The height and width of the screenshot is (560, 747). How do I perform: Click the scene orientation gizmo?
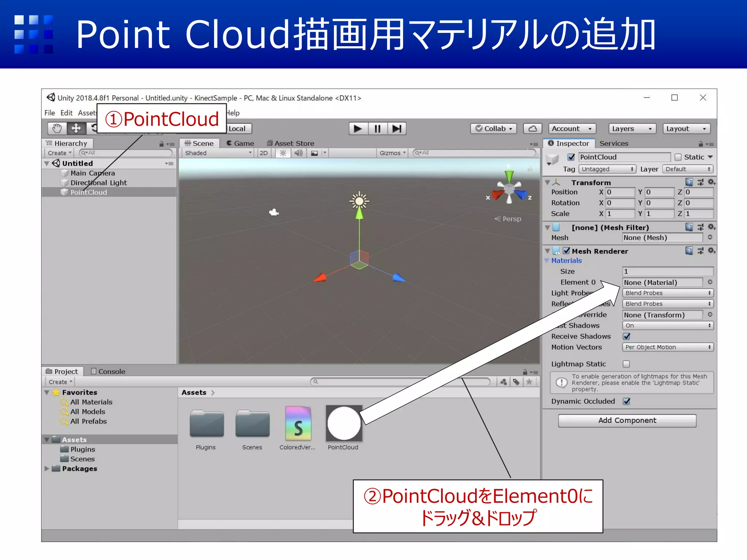point(509,188)
